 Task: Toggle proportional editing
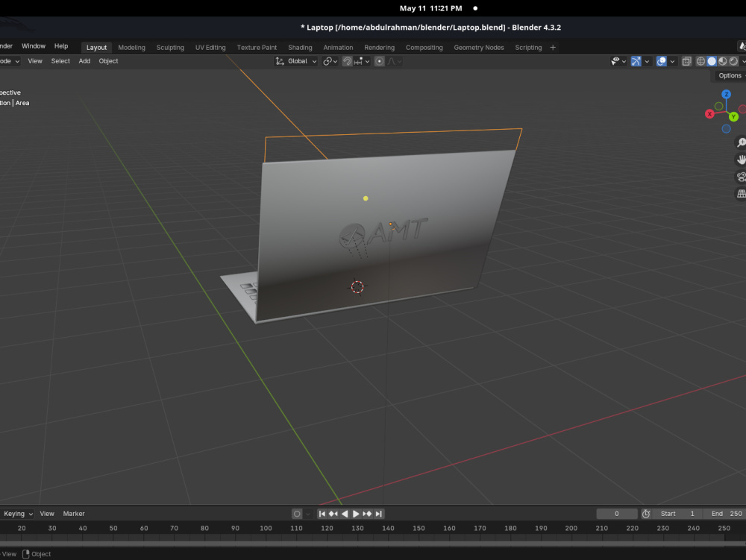pyautogui.click(x=379, y=61)
